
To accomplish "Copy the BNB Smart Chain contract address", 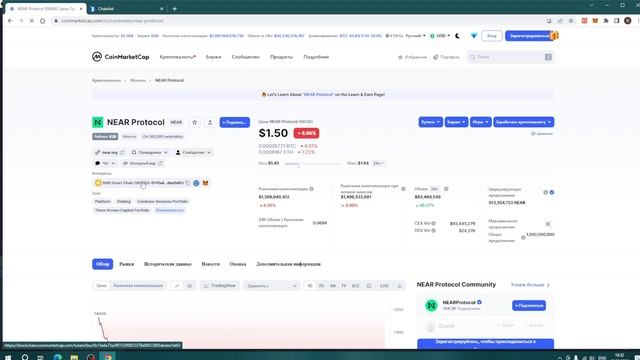I will point(187,183).
